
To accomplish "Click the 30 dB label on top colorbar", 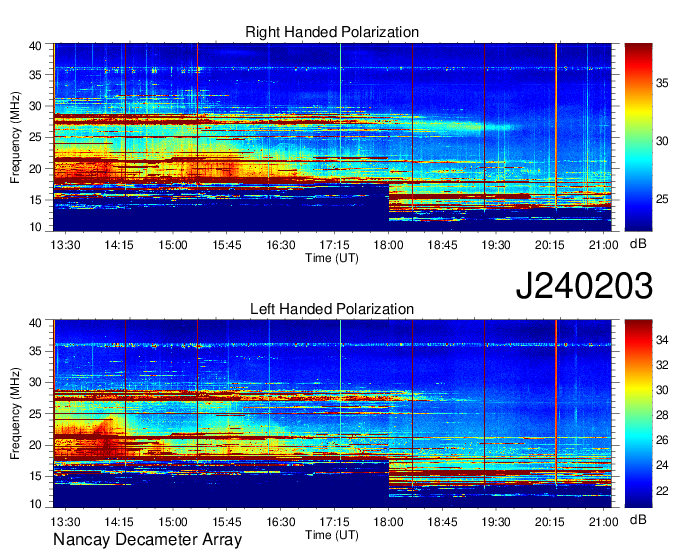I will click(662, 141).
